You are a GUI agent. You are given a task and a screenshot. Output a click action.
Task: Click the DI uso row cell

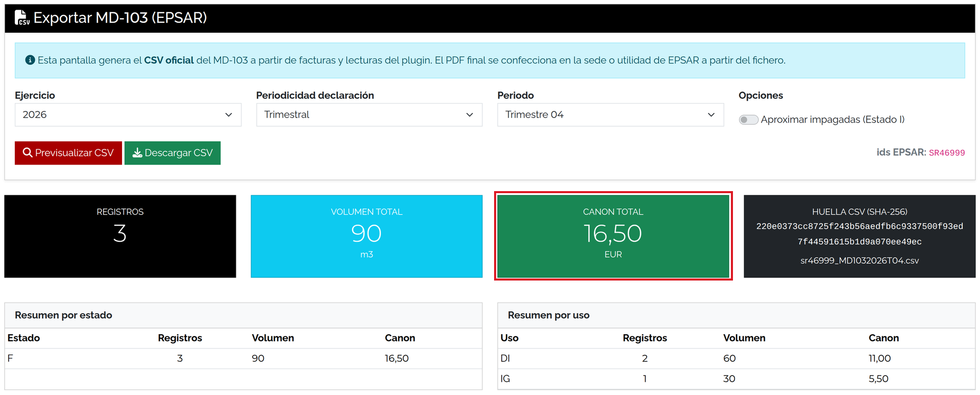click(x=505, y=358)
